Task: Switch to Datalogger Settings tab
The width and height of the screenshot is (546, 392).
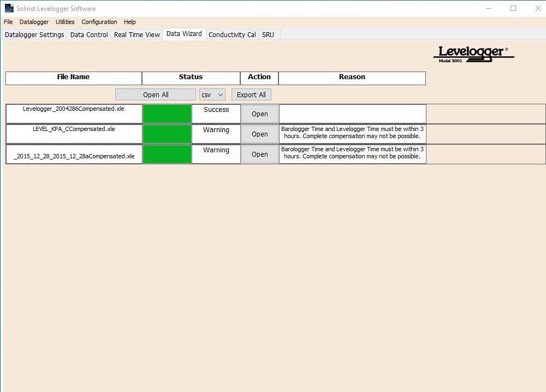Action: [x=34, y=34]
